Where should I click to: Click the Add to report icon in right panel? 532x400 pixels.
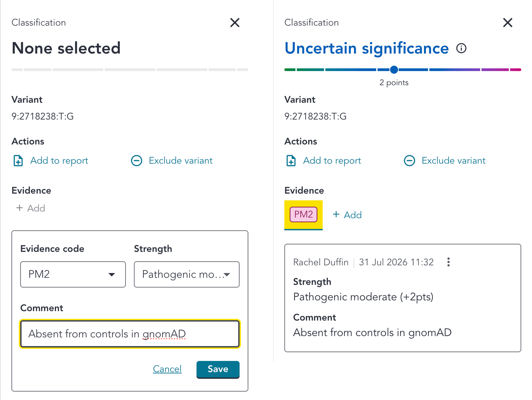[291, 161]
